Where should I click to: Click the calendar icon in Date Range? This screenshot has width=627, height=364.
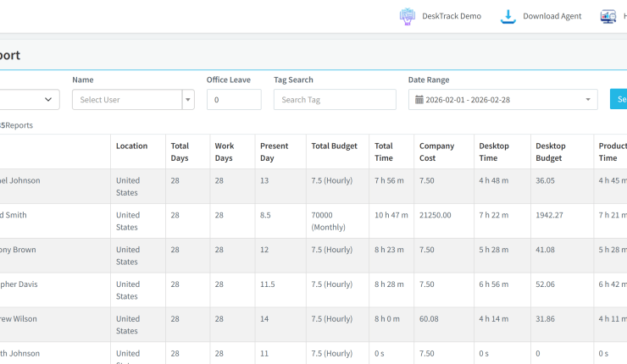tap(419, 100)
